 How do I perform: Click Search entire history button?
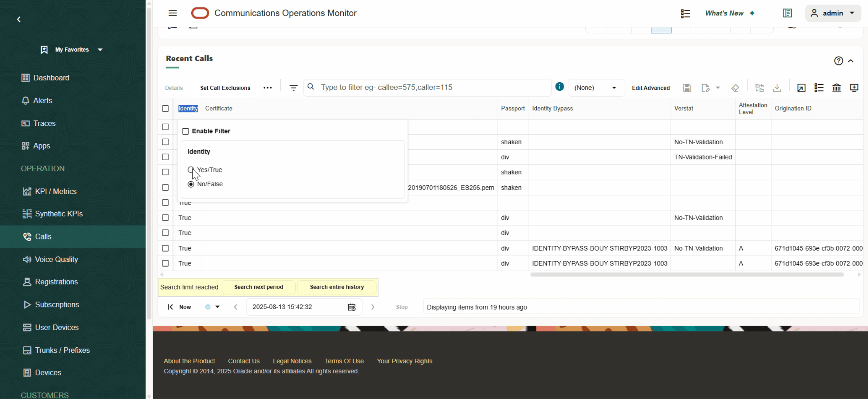click(337, 287)
